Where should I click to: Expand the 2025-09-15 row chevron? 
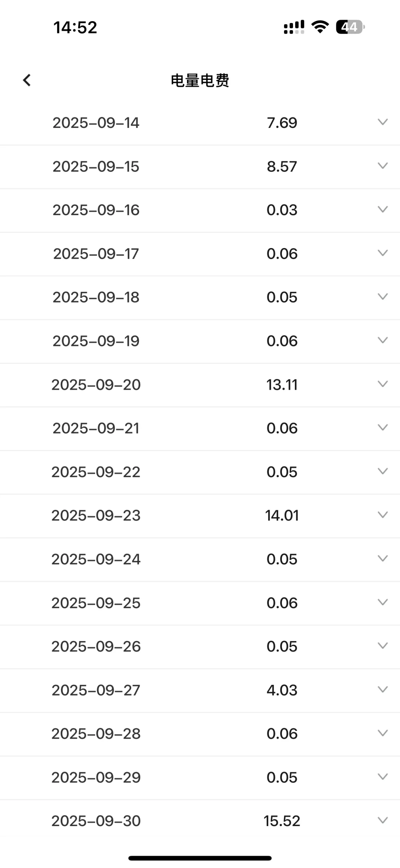click(x=383, y=166)
